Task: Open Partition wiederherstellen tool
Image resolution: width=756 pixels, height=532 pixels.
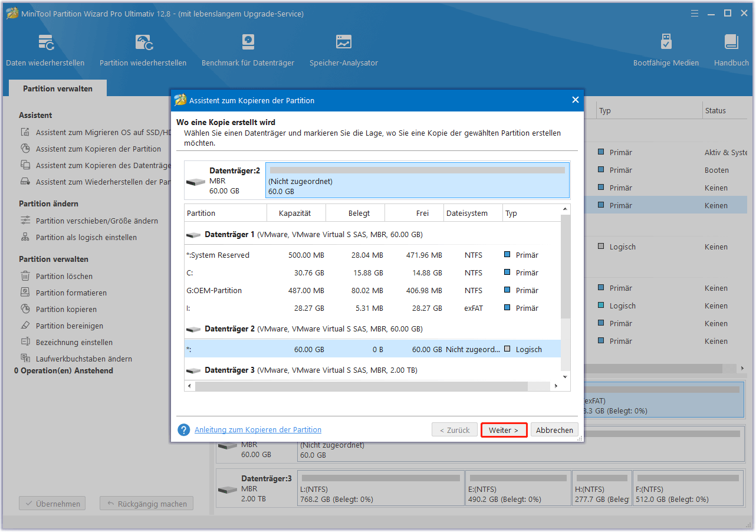Action: coord(143,50)
